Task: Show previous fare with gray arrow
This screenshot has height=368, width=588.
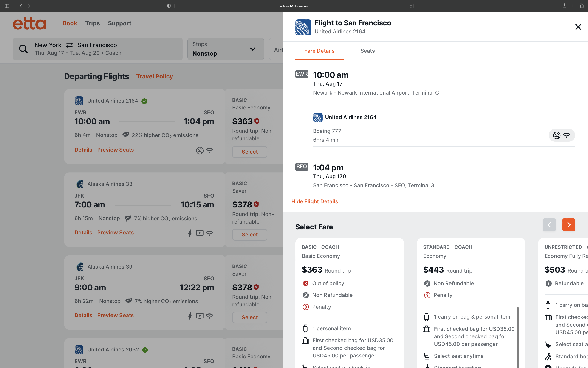Action: pyautogui.click(x=549, y=225)
